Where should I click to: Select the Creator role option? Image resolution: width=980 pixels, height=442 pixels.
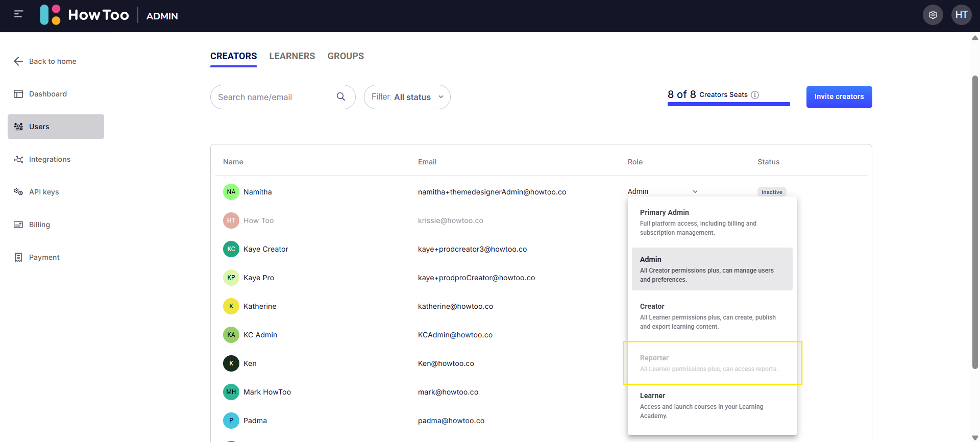coord(712,316)
